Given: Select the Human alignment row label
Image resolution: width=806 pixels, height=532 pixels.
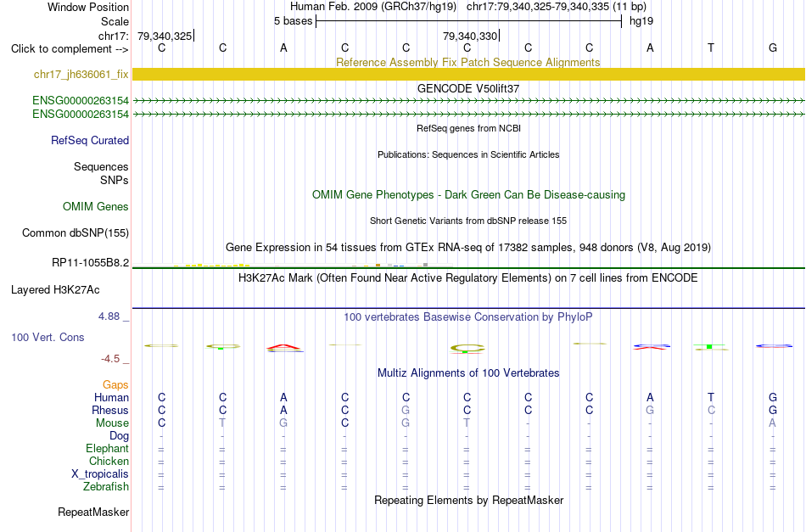Looking at the screenshot, I should click(111, 397).
